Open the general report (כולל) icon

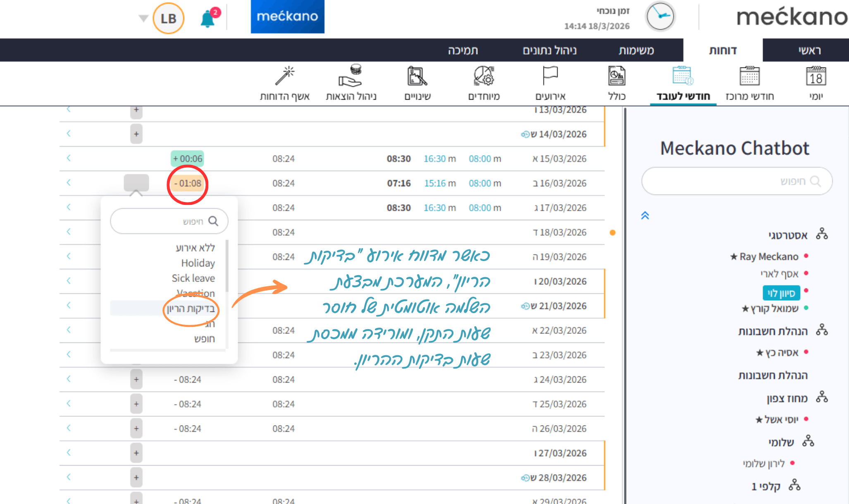pos(616,77)
